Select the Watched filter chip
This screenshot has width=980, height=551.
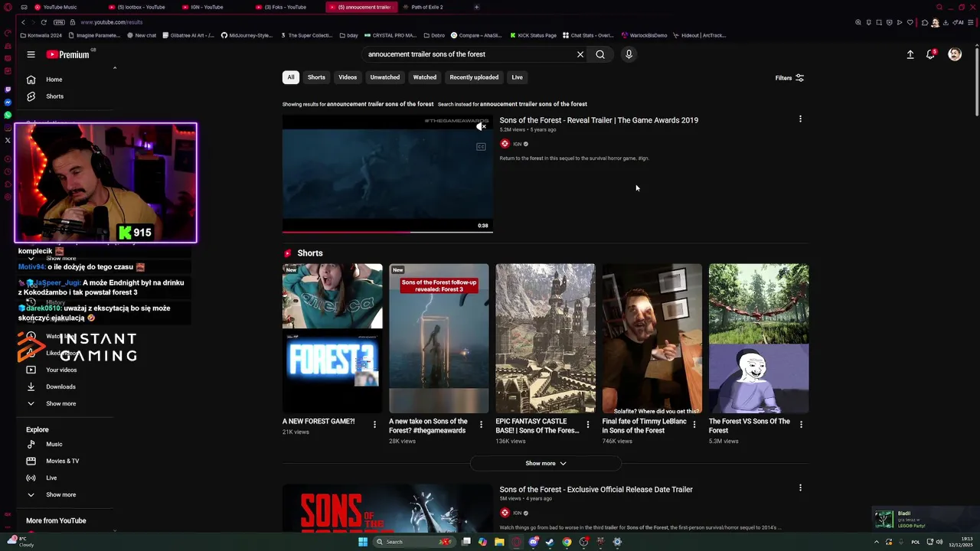coord(425,77)
